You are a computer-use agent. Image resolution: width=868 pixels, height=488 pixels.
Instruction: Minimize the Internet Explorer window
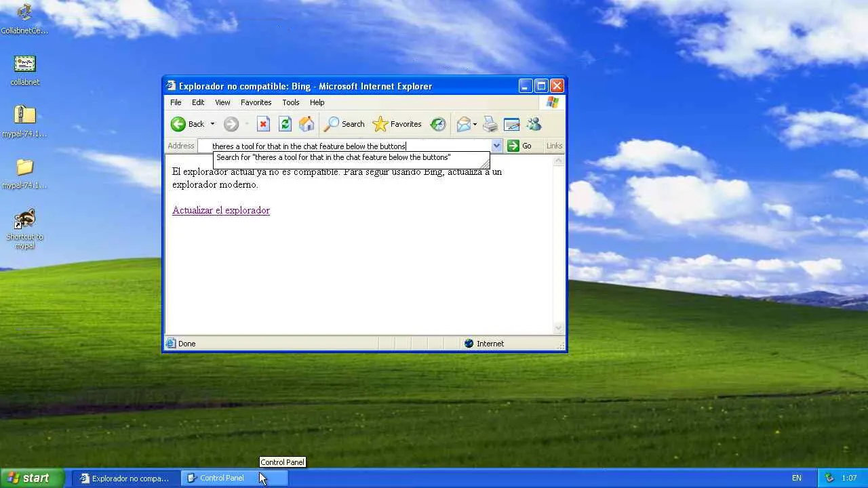526,86
